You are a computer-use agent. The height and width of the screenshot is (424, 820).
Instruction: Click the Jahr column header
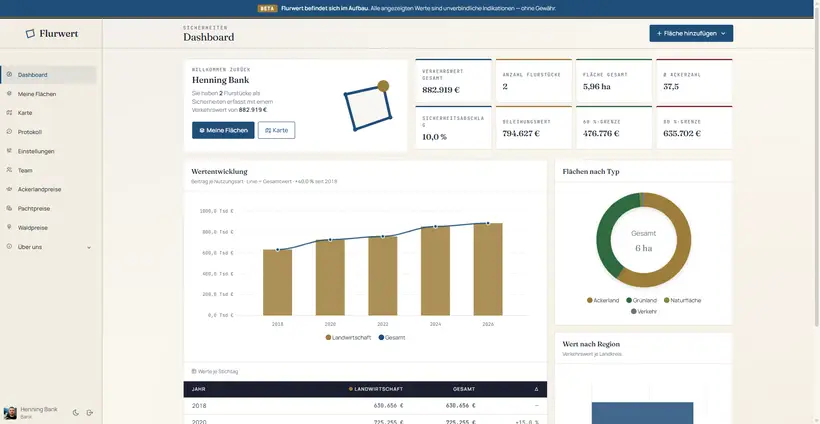coord(199,389)
